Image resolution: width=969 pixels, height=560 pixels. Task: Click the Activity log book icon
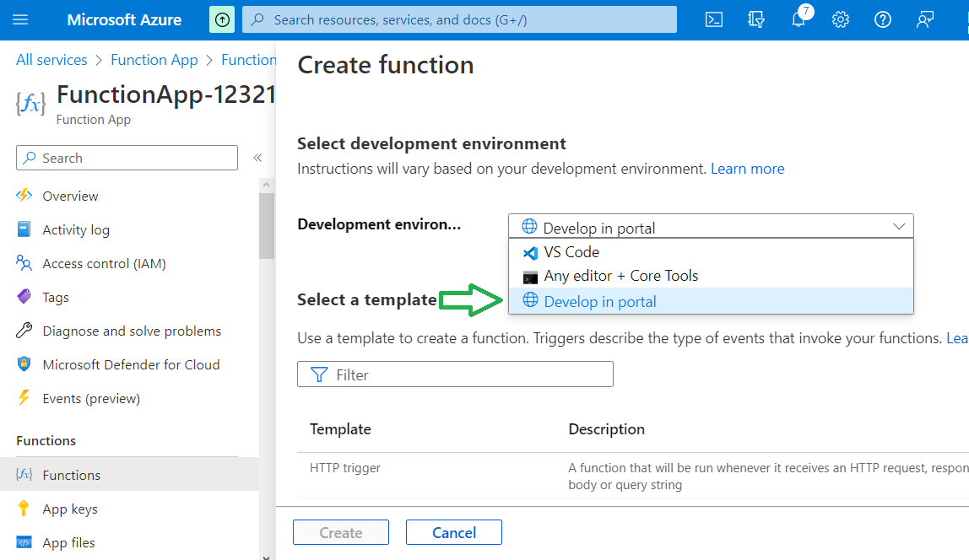click(24, 229)
